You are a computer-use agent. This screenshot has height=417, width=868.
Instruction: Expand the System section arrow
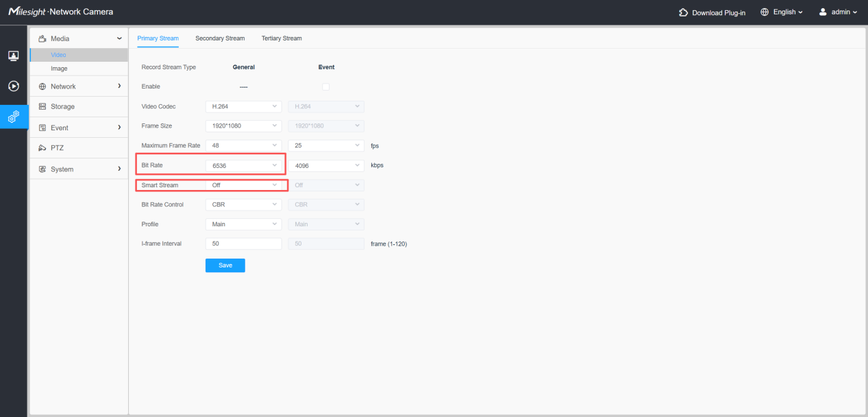pyautogui.click(x=119, y=169)
